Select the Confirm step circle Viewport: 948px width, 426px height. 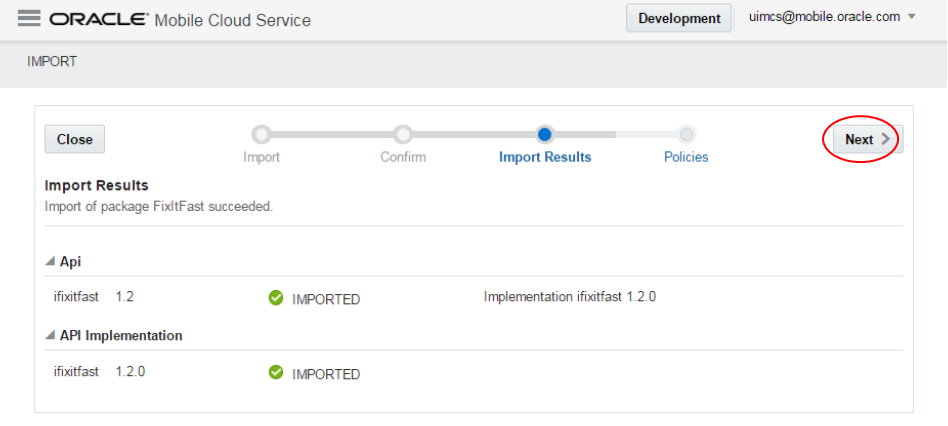[x=403, y=134]
